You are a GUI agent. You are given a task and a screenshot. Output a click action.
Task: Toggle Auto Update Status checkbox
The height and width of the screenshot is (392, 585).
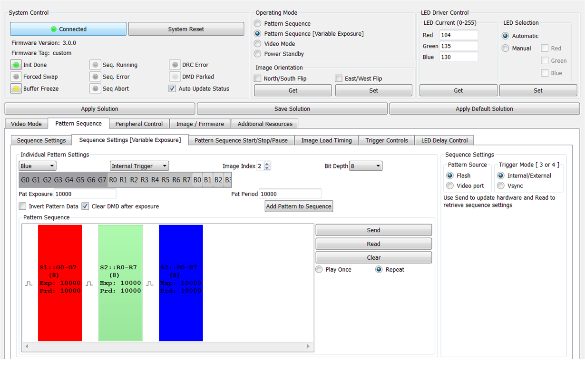pyautogui.click(x=172, y=88)
